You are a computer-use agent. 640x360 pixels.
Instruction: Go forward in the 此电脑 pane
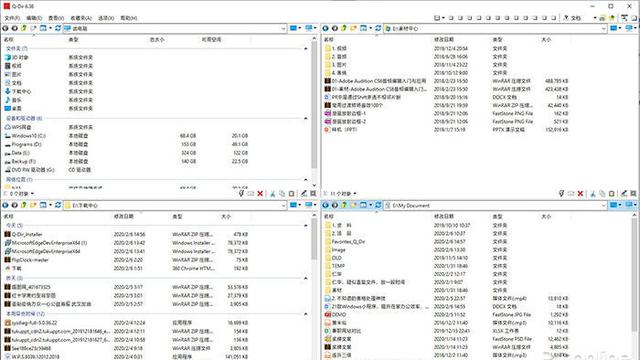[x=14, y=28]
